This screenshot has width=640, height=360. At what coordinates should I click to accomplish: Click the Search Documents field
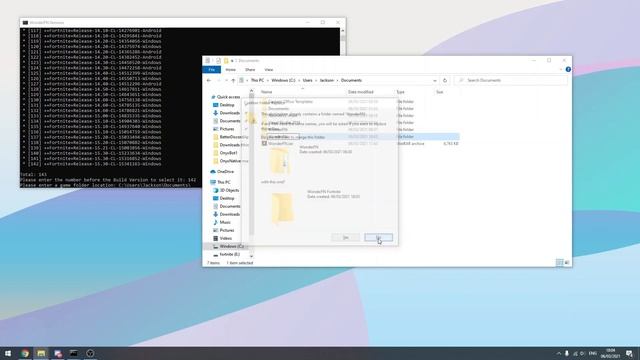pos(511,80)
